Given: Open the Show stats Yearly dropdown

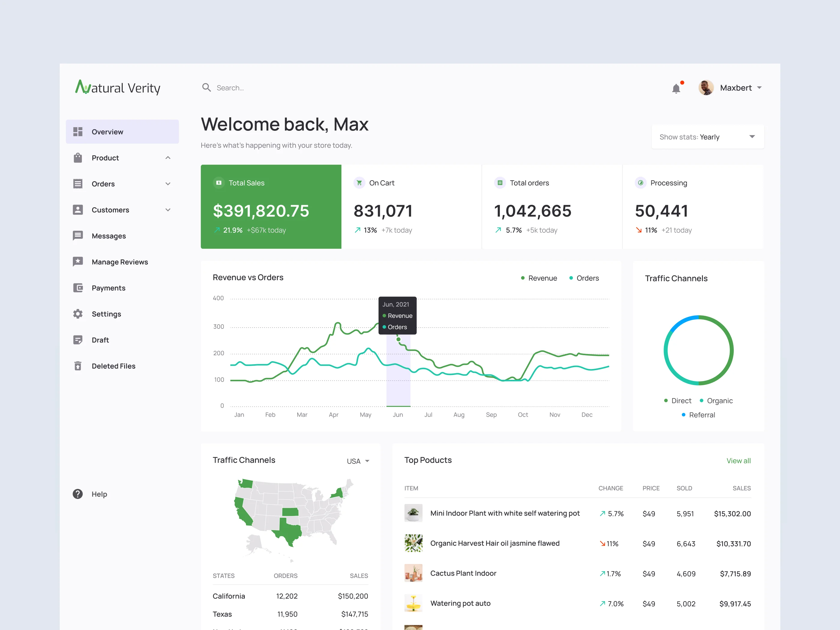Looking at the screenshot, I should [x=708, y=137].
